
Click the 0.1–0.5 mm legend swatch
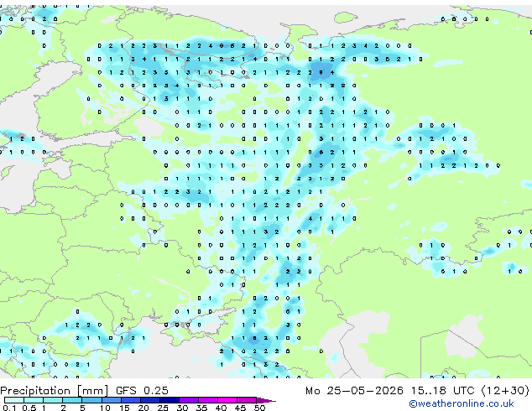click(14, 400)
